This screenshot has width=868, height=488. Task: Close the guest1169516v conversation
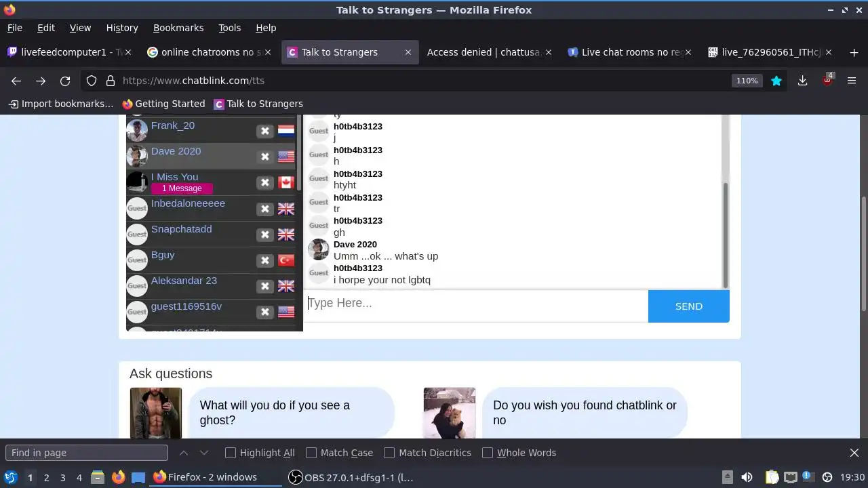265,312
